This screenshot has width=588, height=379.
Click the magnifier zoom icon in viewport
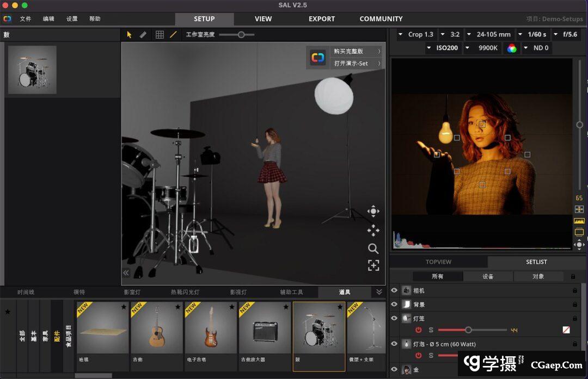point(373,248)
